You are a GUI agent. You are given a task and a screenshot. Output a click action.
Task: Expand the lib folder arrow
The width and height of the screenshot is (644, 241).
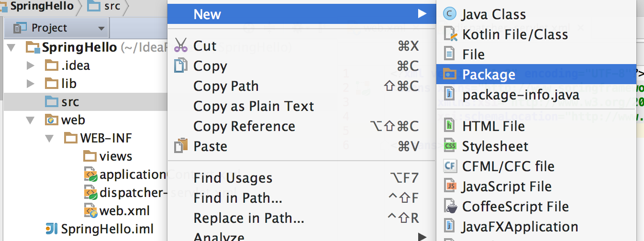pos(30,84)
